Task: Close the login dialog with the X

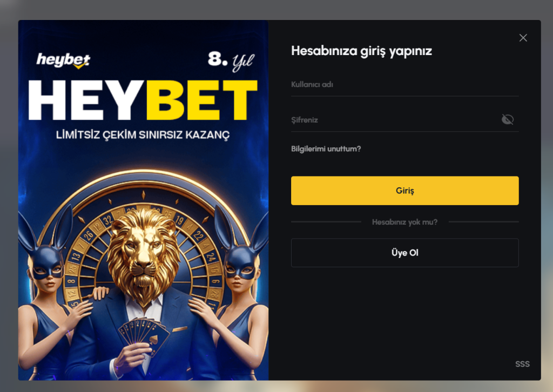Action: click(523, 38)
